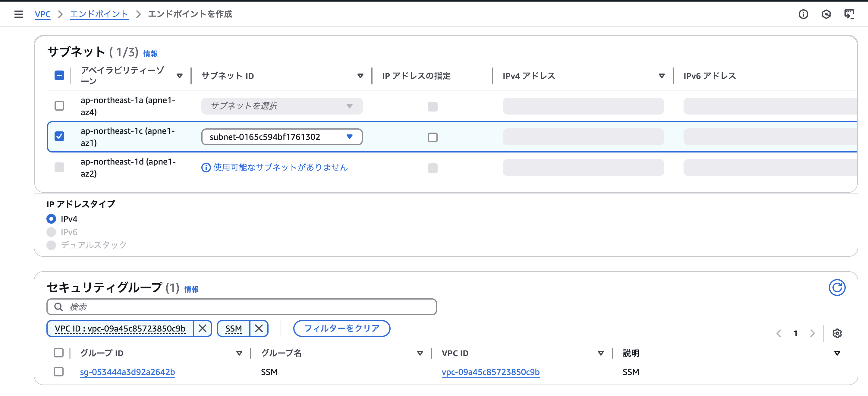Remove the VPC ID filter tag
This screenshot has height=396, width=868.
click(x=203, y=328)
